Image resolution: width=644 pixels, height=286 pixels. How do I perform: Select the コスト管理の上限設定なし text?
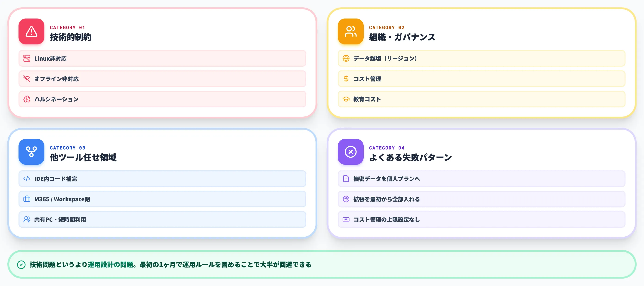(387, 220)
